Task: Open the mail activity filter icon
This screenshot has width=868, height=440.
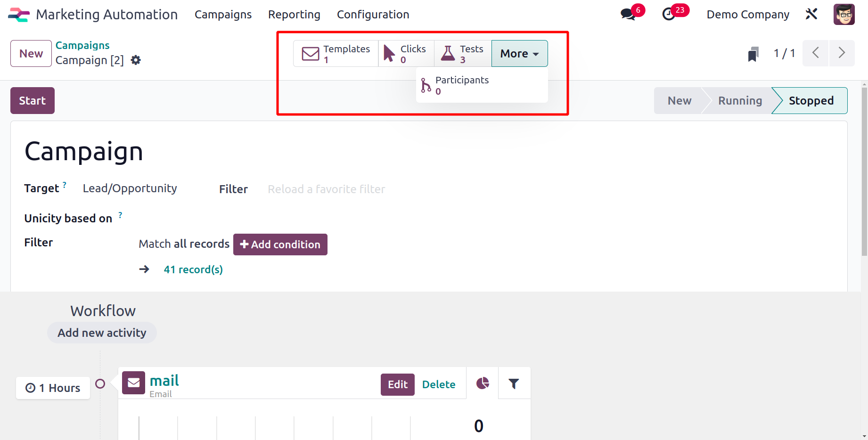Action: pyautogui.click(x=514, y=383)
